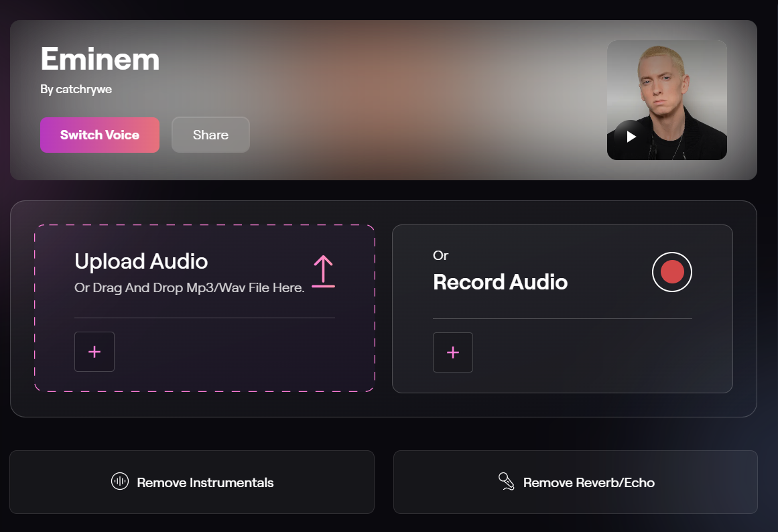The width and height of the screenshot is (778, 532).
Task: Click the Switch Voice button
Action: [100, 135]
